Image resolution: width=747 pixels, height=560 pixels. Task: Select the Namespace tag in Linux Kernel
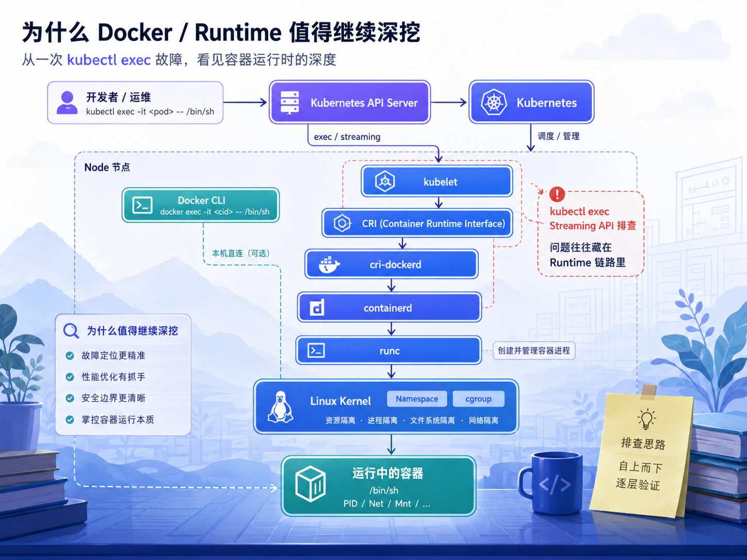[x=417, y=399]
